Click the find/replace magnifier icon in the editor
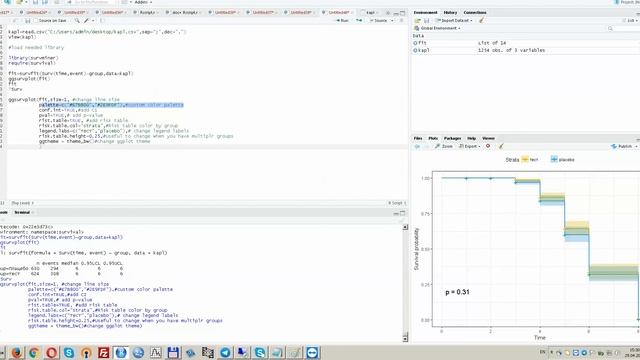640x360 pixels. coord(77,20)
